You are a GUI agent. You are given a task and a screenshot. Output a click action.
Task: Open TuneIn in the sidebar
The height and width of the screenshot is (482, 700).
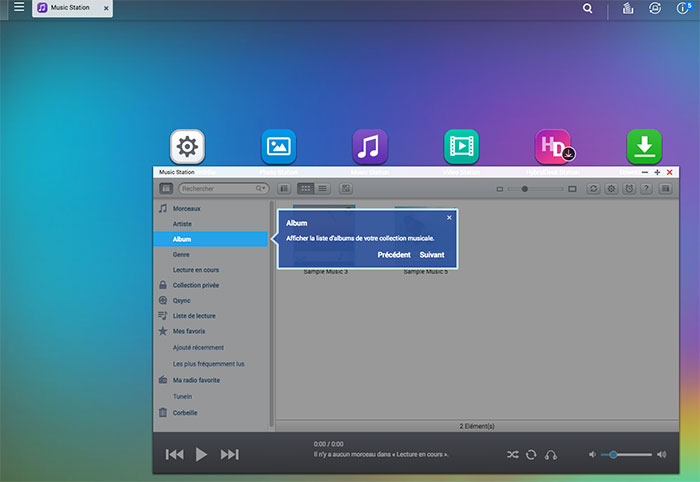(210, 396)
